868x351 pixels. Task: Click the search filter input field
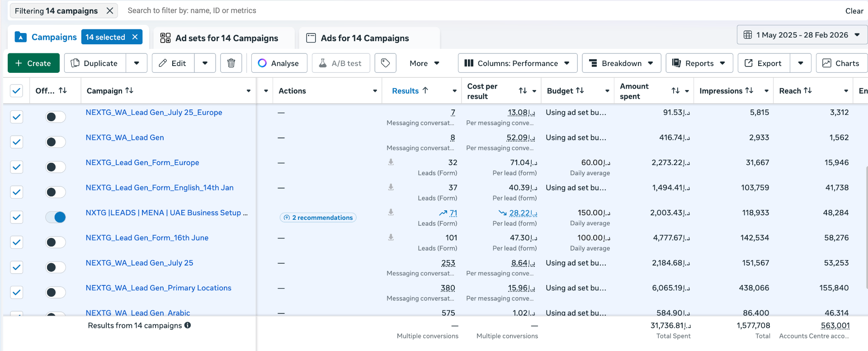pyautogui.click(x=479, y=10)
